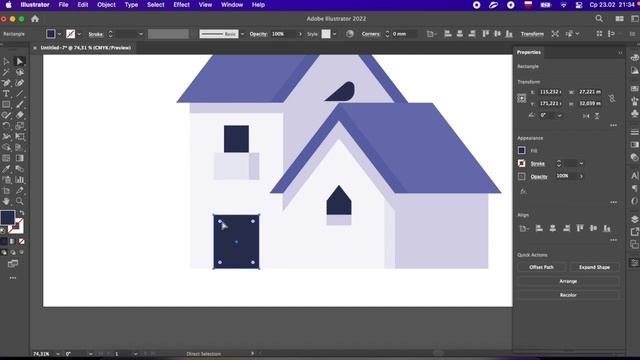Open graphic Style dropdown
The image size is (640, 360).
(x=334, y=34)
